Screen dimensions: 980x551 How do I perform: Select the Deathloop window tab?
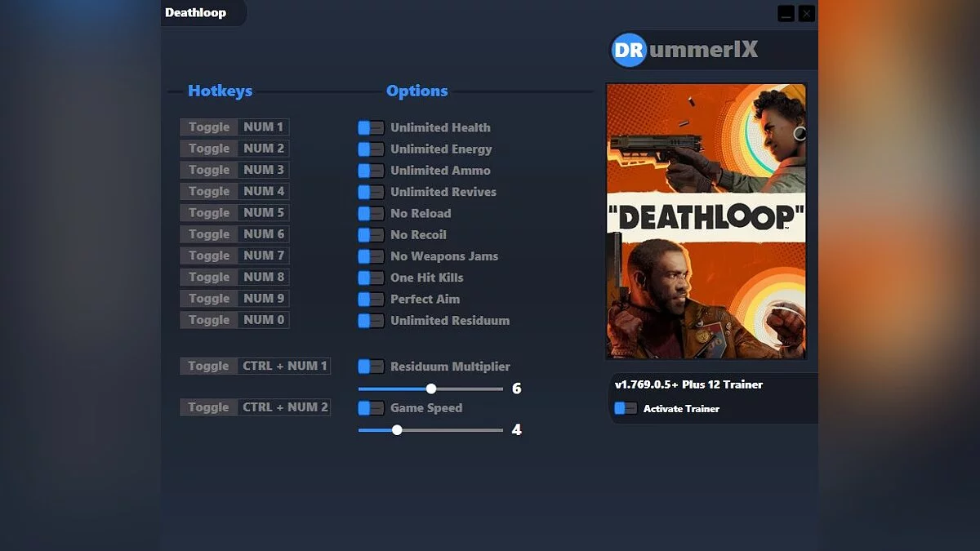(196, 13)
